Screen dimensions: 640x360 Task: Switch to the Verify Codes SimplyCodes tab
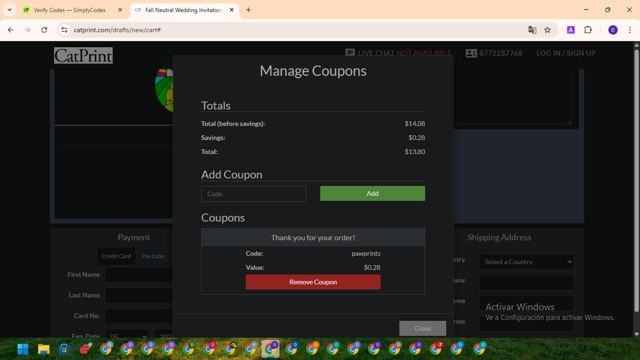69,10
